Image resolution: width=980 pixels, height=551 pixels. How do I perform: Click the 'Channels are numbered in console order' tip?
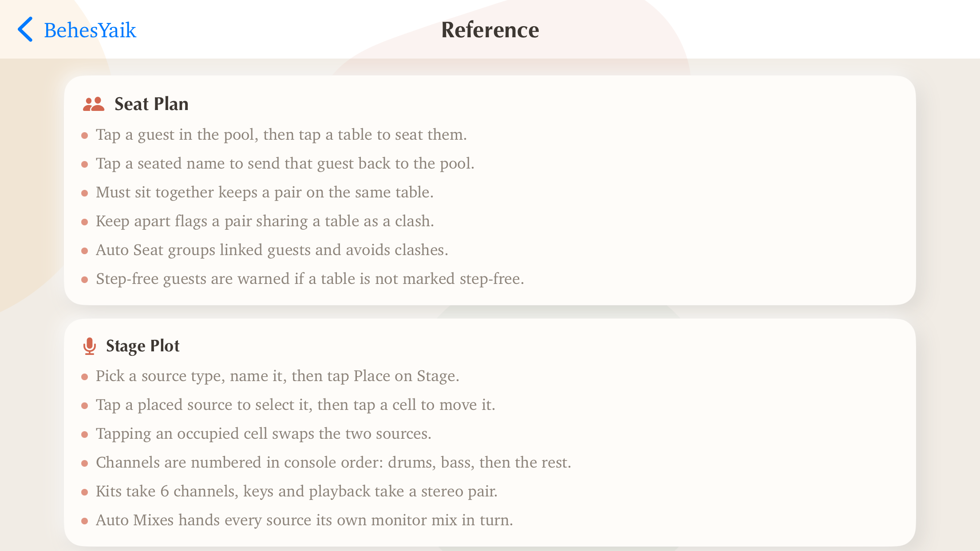click(333, 462)
